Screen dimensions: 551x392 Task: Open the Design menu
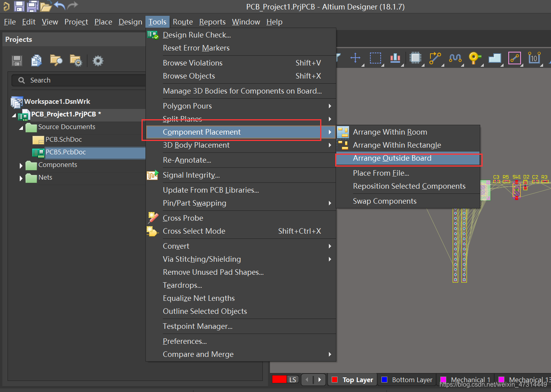pos(130,22)
